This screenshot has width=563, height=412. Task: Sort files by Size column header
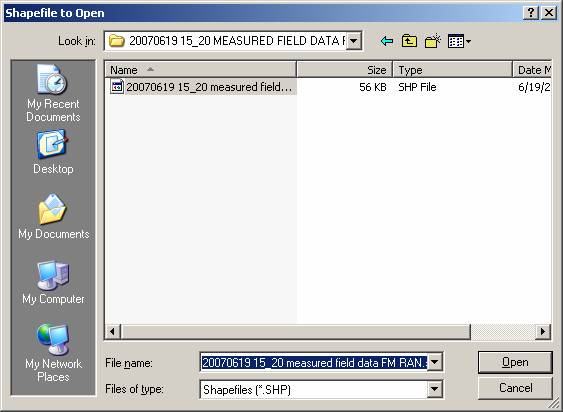coord(345,70)
